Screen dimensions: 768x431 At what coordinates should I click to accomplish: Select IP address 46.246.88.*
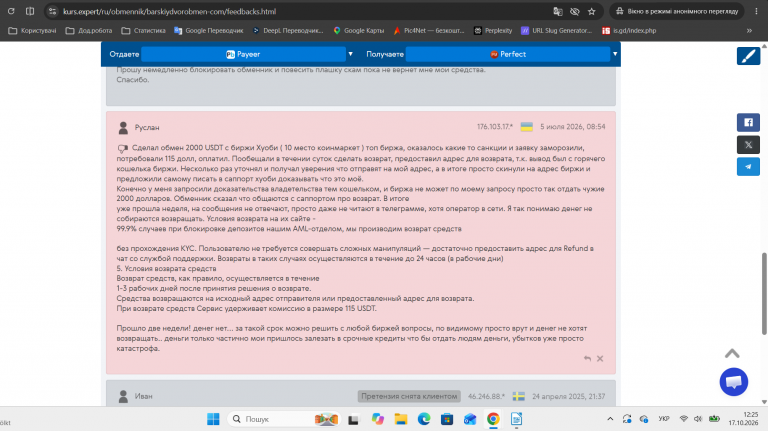pos(486,396)
